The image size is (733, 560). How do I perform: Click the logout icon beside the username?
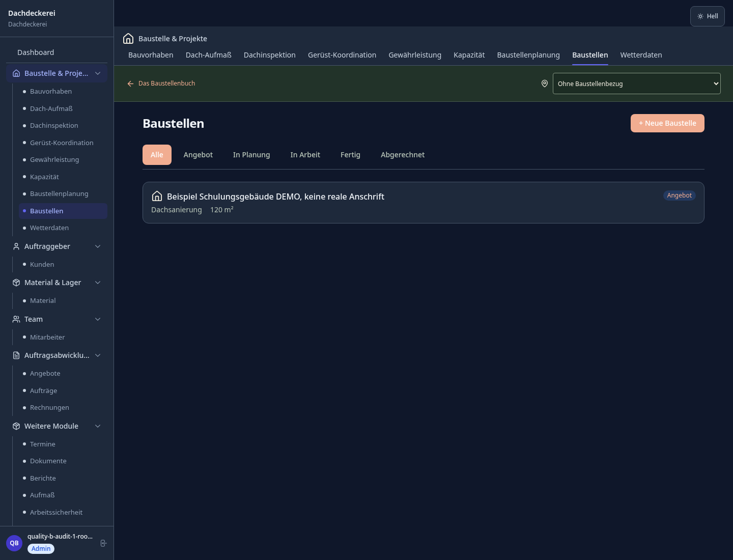point(103,543)
